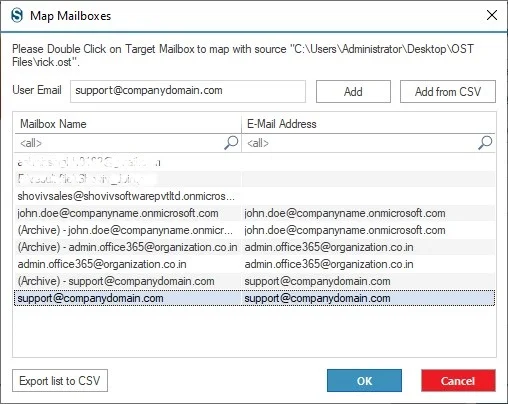508x404 pixels.
Task: Click the Mailbox Name filter search icon
Action: pos(231,143)
